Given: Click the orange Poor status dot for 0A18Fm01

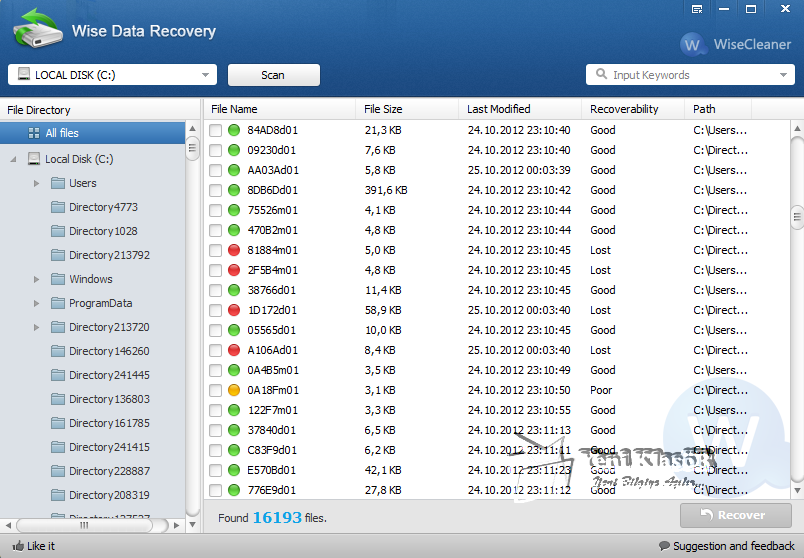Looking at the screenshot, I should 234,390.
